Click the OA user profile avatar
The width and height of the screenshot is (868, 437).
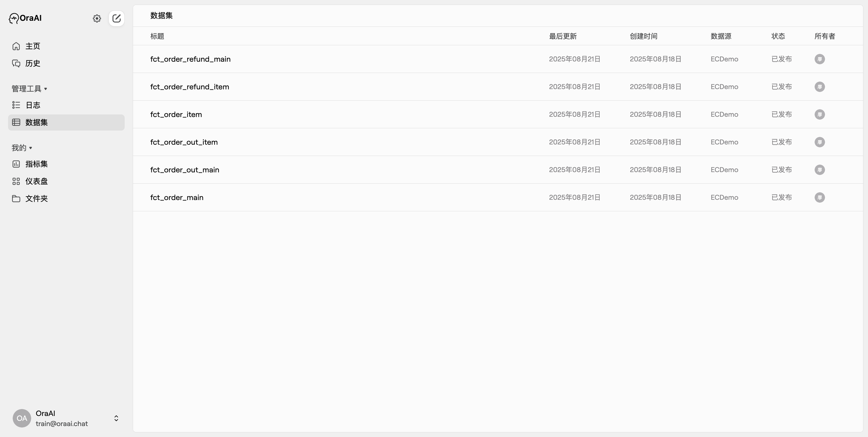[22, 418]
